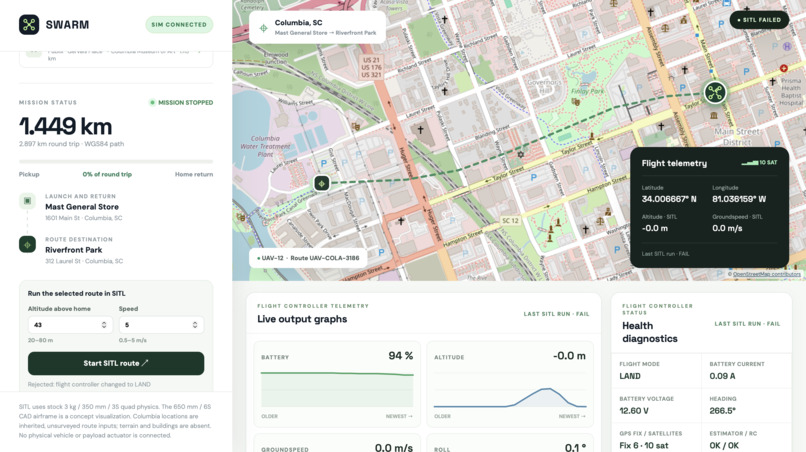The height and width of the screenshot is (452, 806).
Task: Click the drone marker icon on map
Action: tap(715, 93)
